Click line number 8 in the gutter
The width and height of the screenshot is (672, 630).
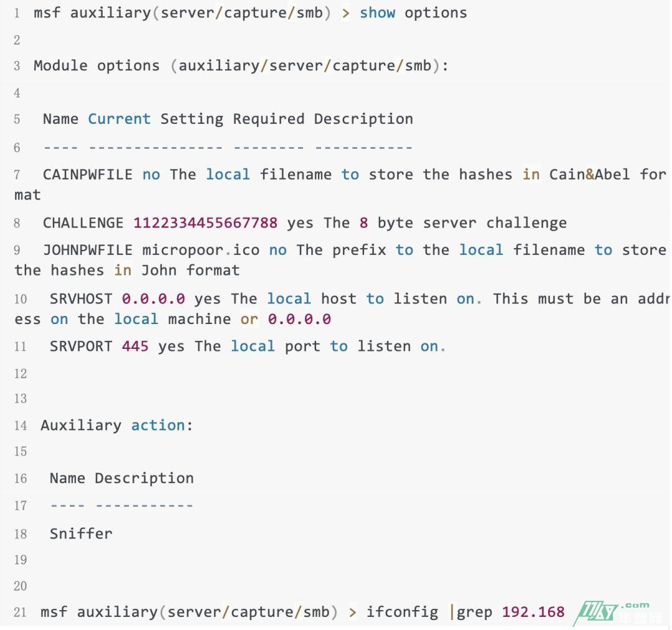17,223
